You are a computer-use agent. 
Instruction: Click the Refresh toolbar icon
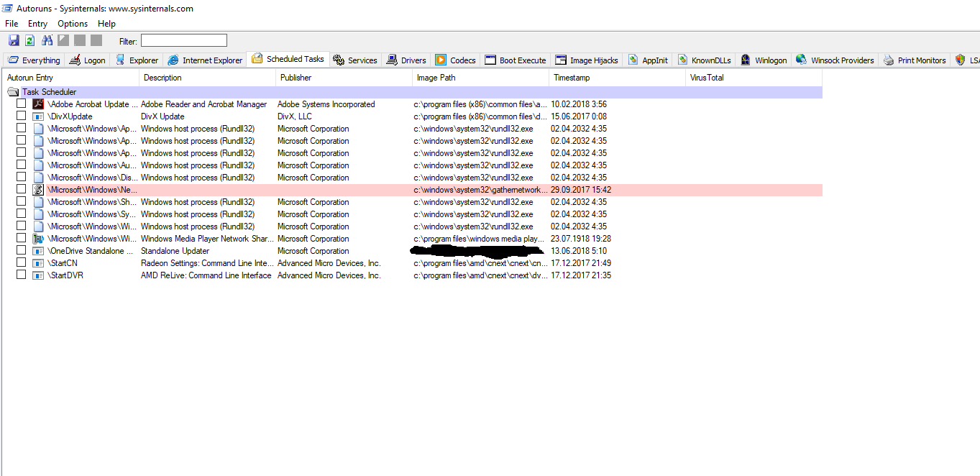[x=30, y=40]
